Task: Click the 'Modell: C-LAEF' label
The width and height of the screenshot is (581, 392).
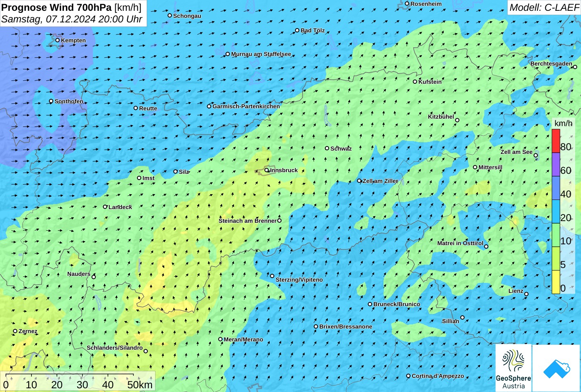Action: 544,7
